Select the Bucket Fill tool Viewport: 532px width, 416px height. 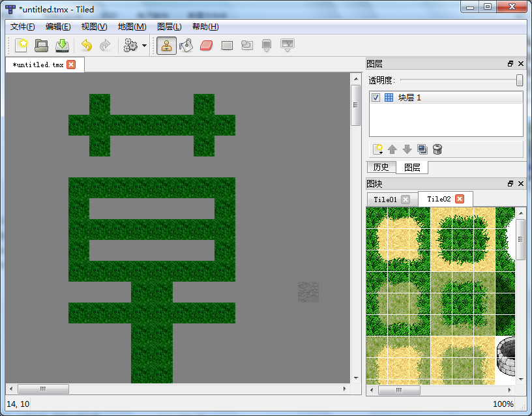pos(186,46)
